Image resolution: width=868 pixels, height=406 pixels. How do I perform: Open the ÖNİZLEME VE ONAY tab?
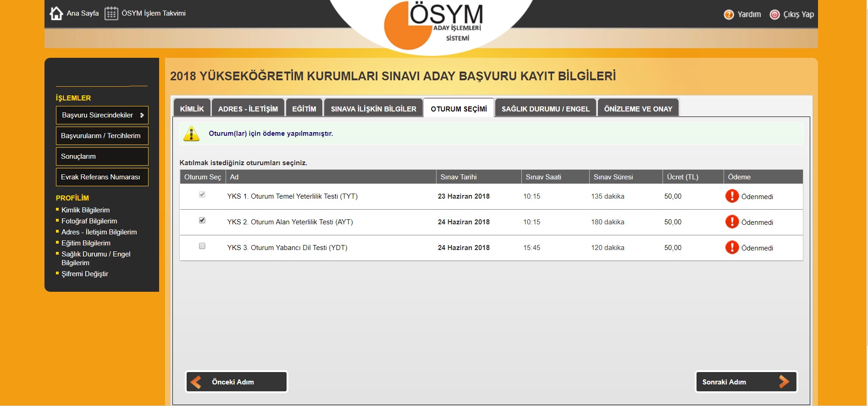coord(638,108)
